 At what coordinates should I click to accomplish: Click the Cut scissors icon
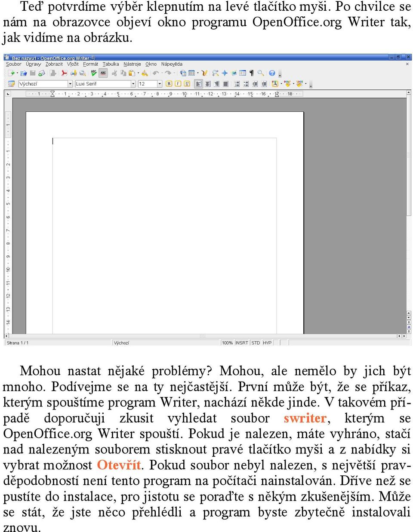[114, 73]
